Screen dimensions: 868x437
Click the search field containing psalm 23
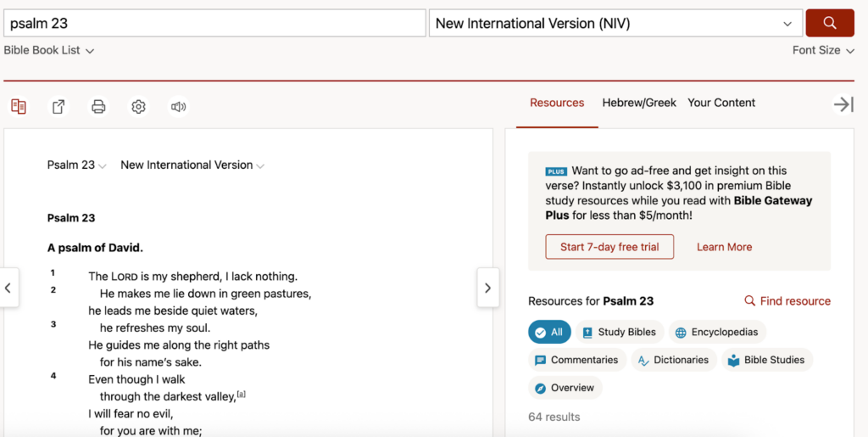(x=214, y=23)
